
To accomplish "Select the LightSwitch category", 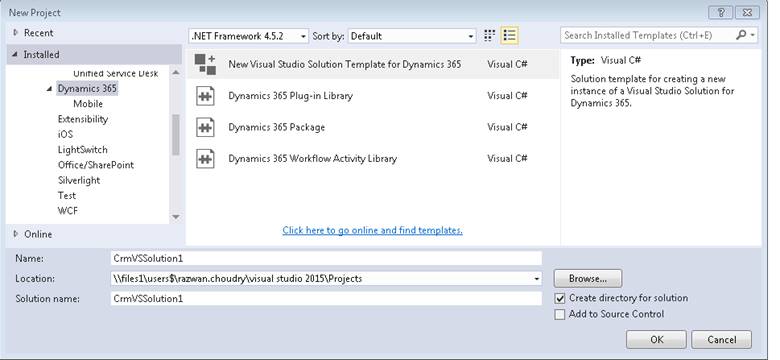I will 83,150.
